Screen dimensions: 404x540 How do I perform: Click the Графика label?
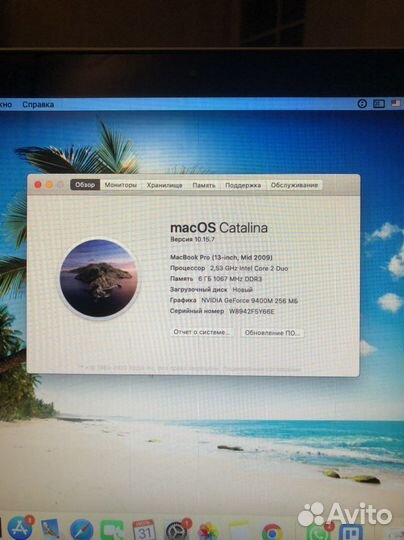(183, 300)
